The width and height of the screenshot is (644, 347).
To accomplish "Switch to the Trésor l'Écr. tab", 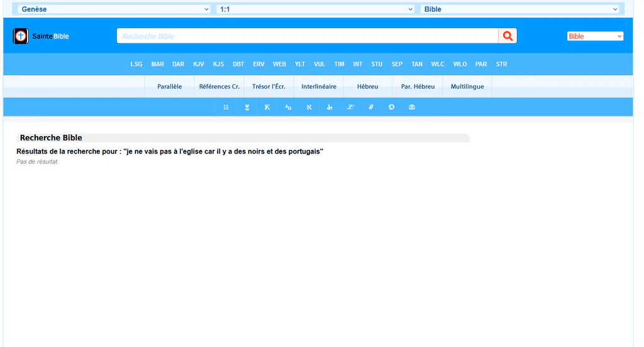I will pos(269,86).
